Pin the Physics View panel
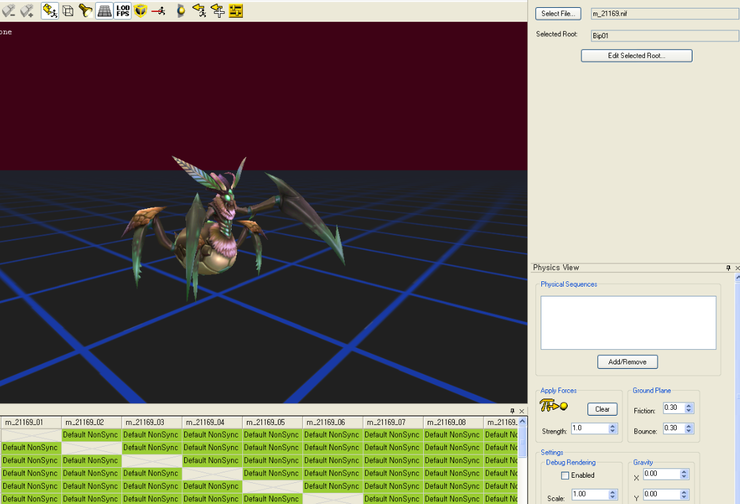Viewport: 740px width, 504px height. (x=727, y=268)
